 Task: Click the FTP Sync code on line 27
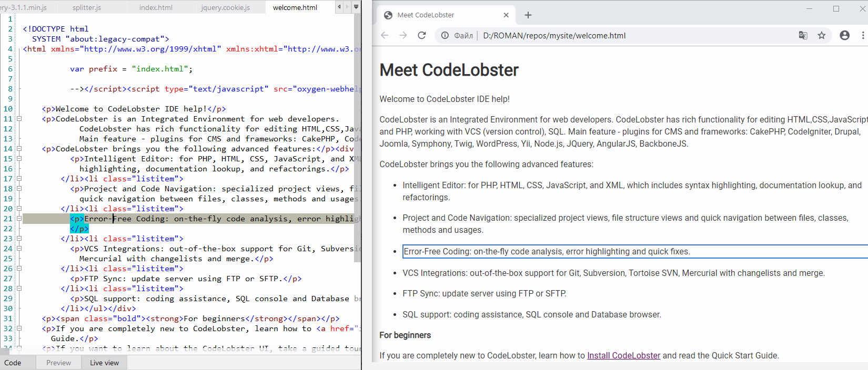186,279
